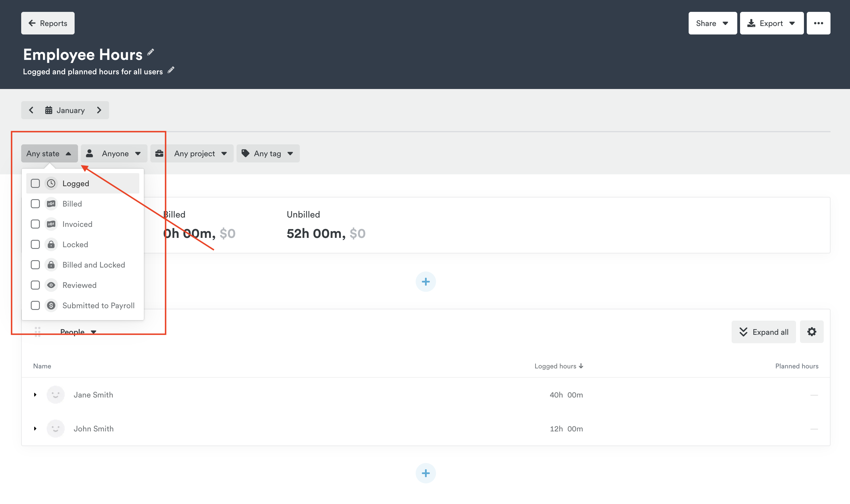Navigate back to Reports
The width and height of the screenshot is (850, 504).
coord(47,23)
